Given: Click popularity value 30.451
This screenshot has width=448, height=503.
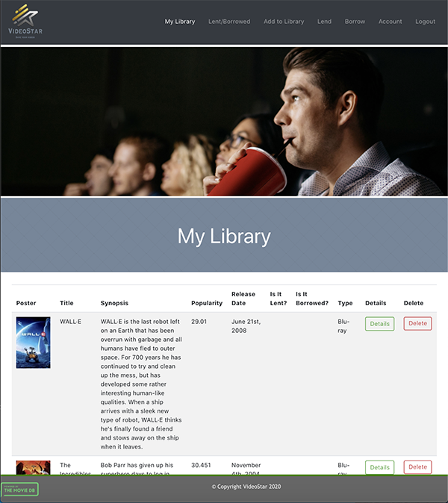Looking at the screenshot, I should [201, 465].
